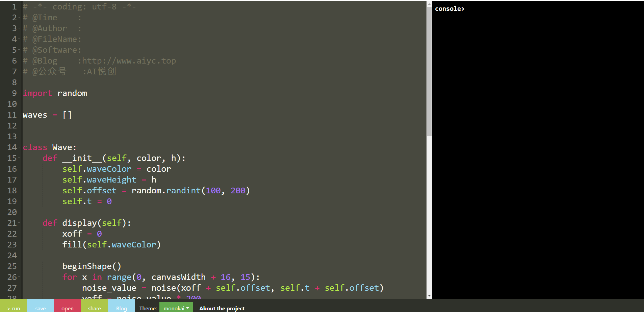Toggle fold marker at line 4 @FileName

pos(19,39)
